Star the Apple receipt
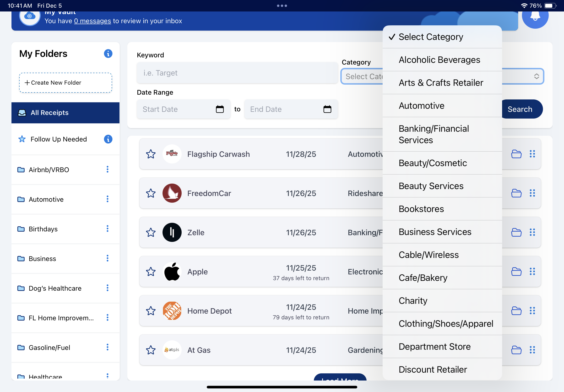 click(x=151, y=272)
